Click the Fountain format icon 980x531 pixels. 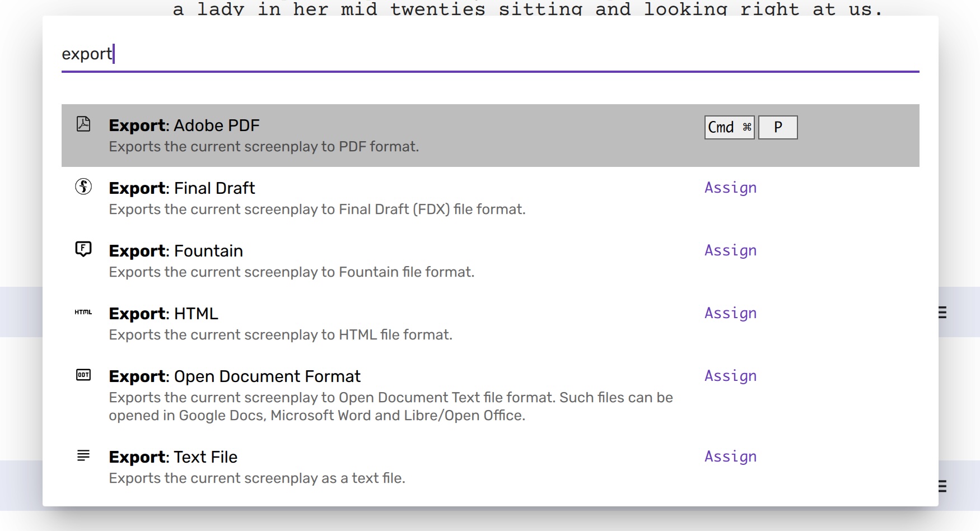pos(83,249)
